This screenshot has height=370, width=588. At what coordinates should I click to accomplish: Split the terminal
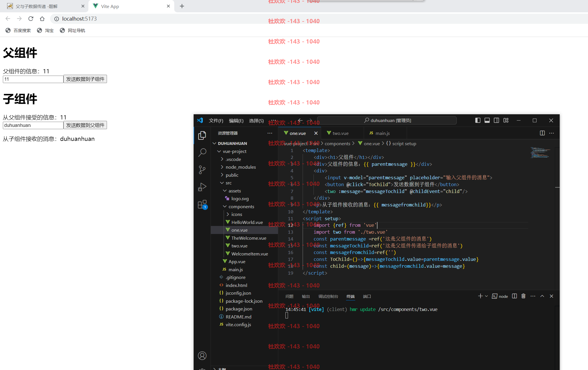tap(514, 296)
